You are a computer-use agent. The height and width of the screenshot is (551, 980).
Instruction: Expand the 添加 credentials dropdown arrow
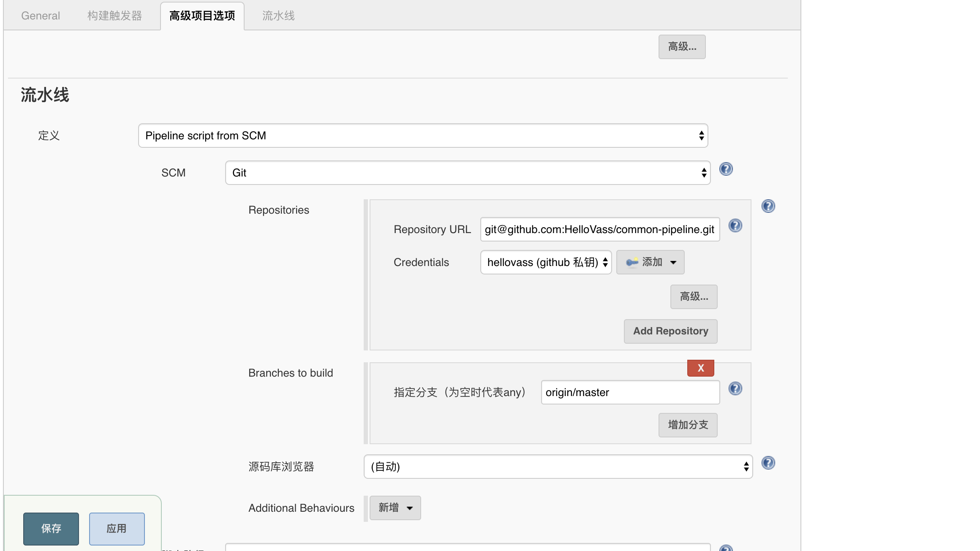pos(673,262)
